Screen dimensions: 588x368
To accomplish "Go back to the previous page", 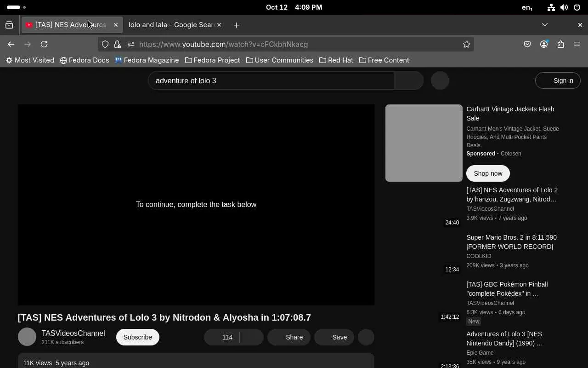I will (11, 44).
